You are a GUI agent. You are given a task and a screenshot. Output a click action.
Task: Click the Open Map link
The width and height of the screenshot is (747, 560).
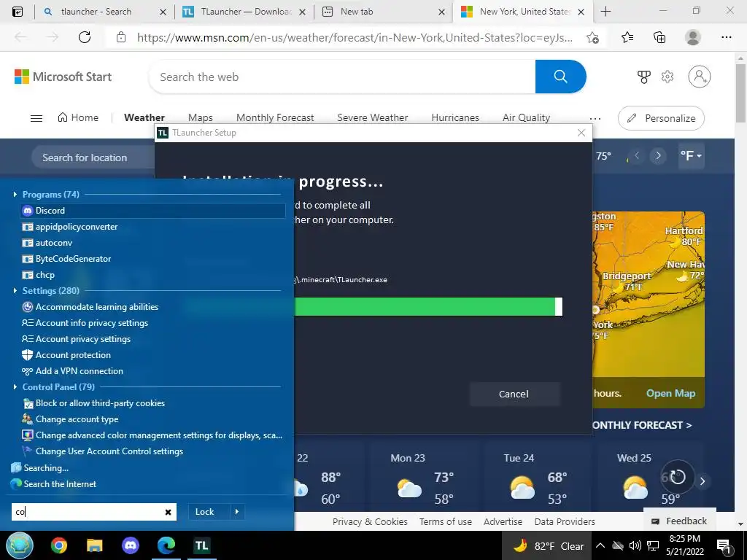pyautogui.click(x=671, y=393)
